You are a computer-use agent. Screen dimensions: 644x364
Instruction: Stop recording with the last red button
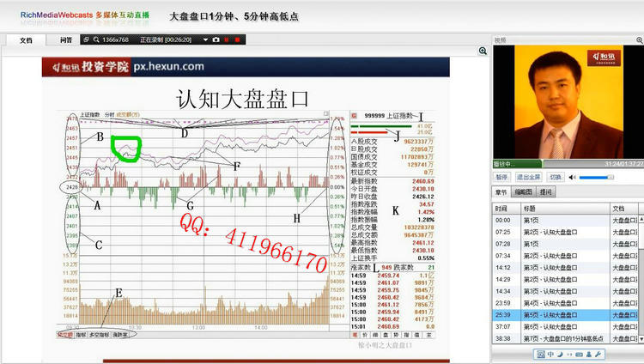coord(237,39)
